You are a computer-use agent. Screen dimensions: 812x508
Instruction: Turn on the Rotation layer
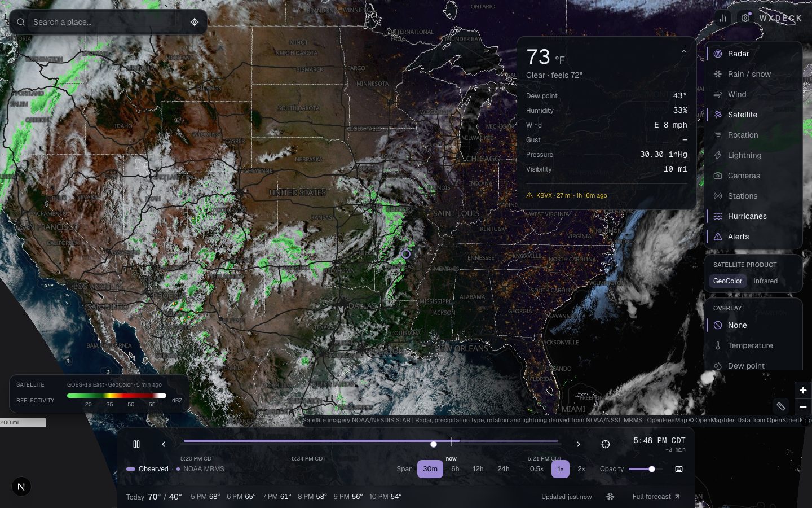(753, 135)
